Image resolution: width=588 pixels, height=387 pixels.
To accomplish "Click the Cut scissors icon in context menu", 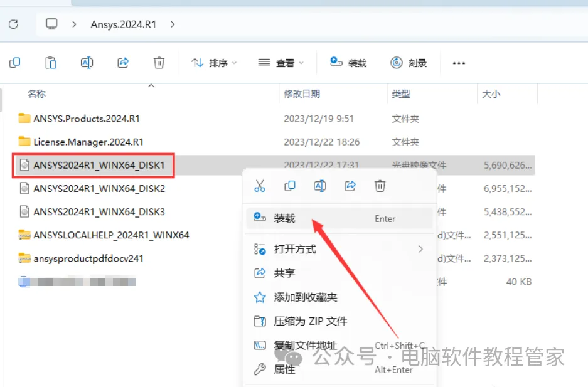I will click(x=260, y=186).
